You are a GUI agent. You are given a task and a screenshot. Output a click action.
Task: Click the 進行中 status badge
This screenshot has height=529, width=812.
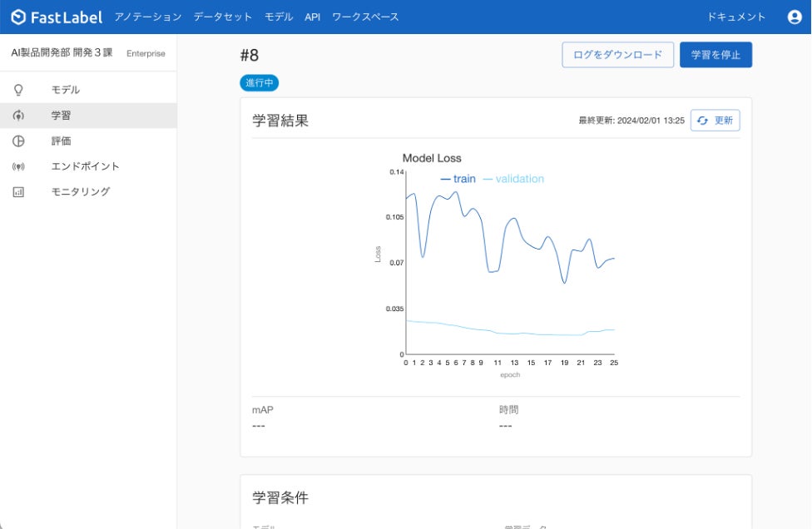click(260, 83)
